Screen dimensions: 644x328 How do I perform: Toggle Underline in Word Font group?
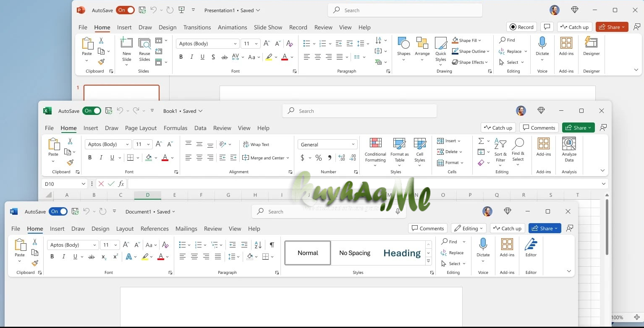(75, 257)
